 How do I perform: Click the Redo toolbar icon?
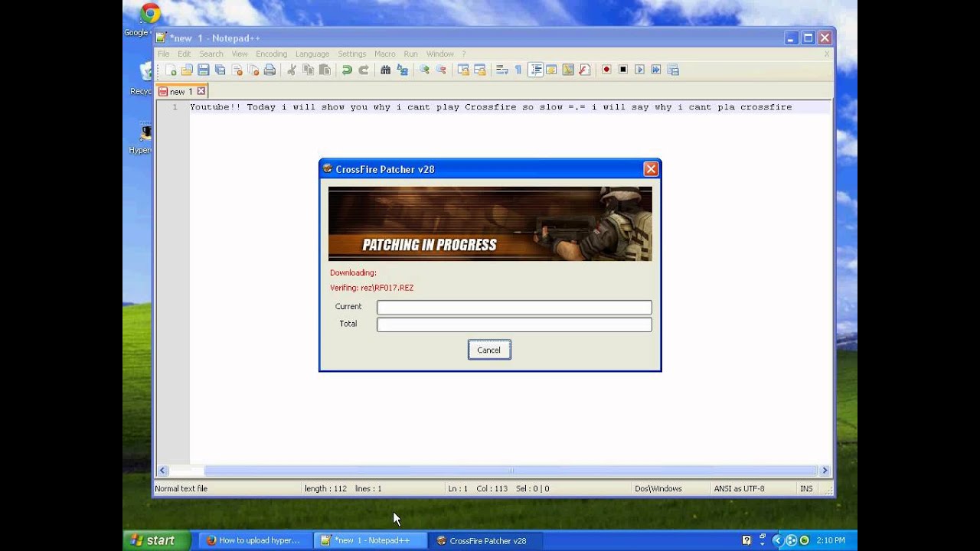364,70
